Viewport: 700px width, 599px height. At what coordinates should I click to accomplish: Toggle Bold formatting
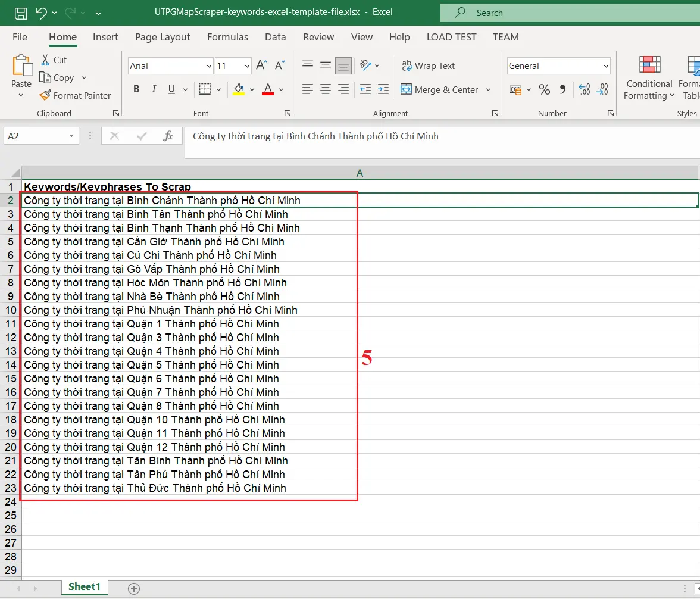[136, 89]
